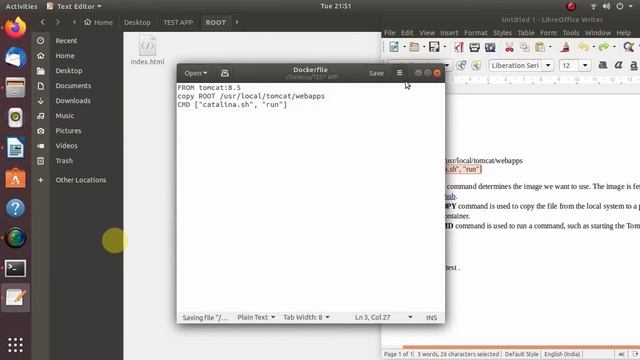Click the Cut scissors icon in Writer

[x=509, y=47]
